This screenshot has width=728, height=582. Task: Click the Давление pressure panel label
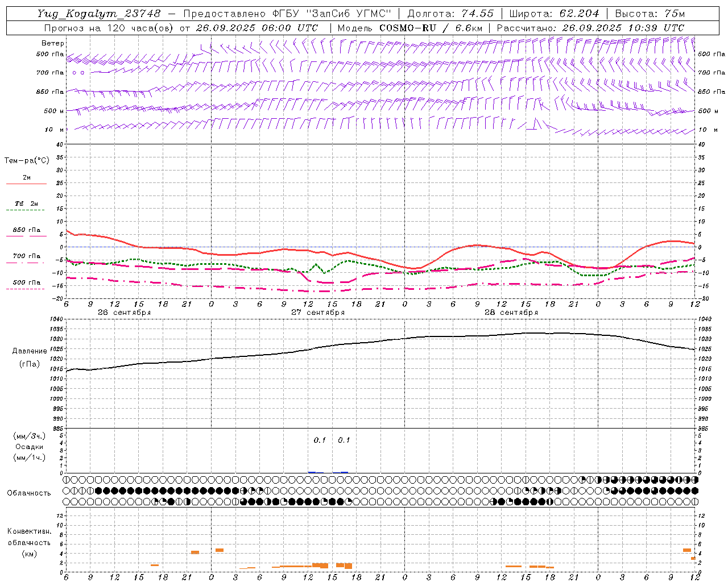pos(30,351)
